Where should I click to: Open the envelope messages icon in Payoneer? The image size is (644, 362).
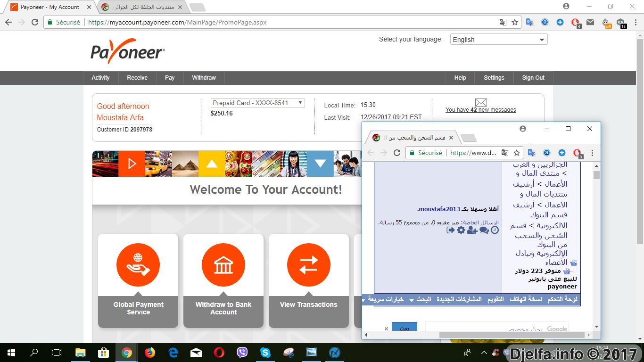(481, 102)
